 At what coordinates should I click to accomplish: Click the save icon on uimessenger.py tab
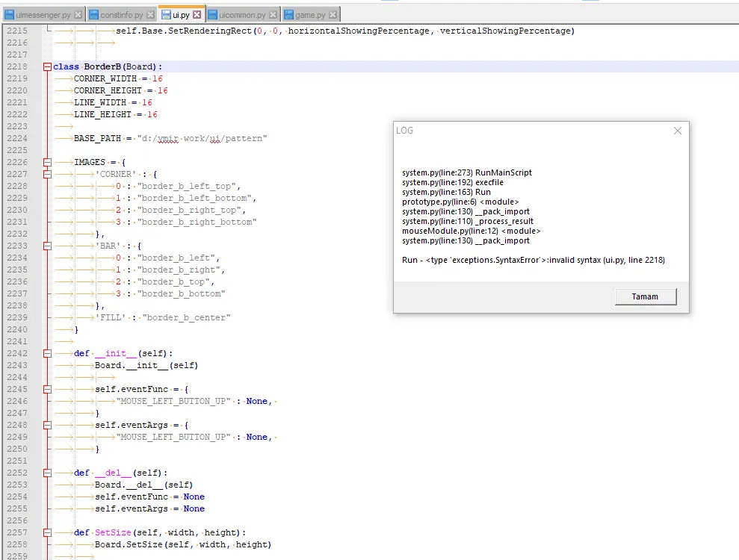[x=9, y=15]
